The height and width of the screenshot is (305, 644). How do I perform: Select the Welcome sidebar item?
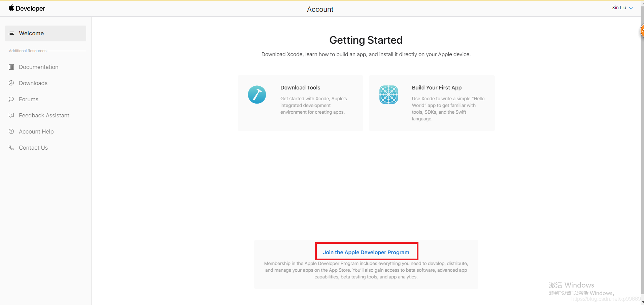click(x=45, y=33)
